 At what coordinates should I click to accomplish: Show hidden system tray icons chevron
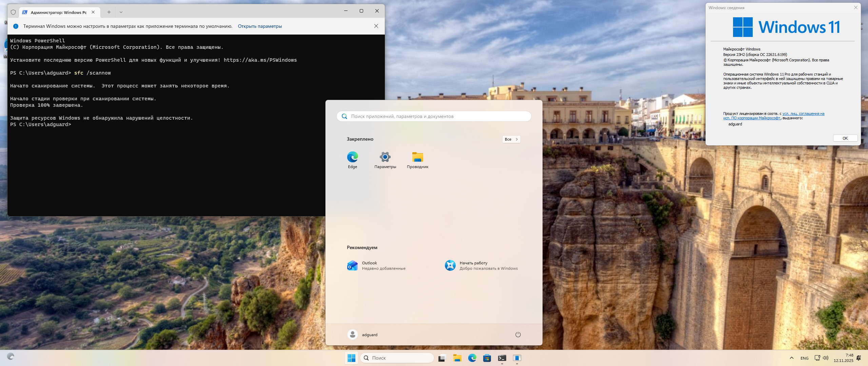click(x=791, y=358)
